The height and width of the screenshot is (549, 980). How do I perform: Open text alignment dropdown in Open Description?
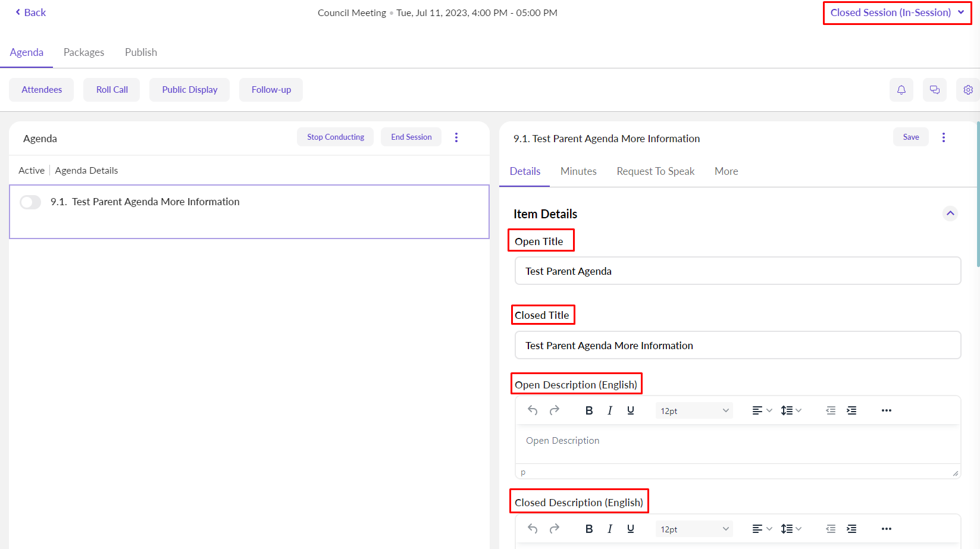tap(762, 410)
